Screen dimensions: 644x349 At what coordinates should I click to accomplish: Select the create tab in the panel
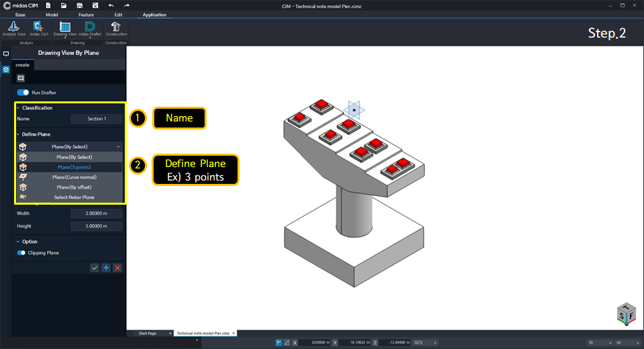(x=23, y=65)
